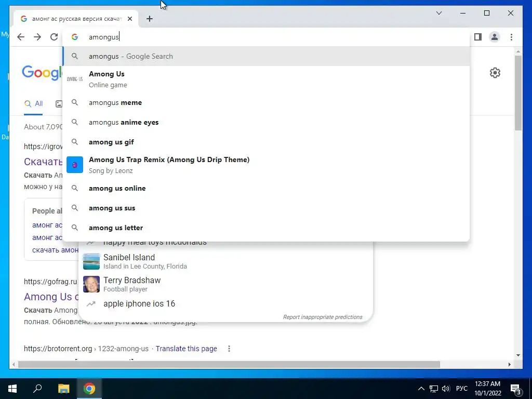
Task: Choose the amongus anime eyes suggestion
Action: (267, 122)
